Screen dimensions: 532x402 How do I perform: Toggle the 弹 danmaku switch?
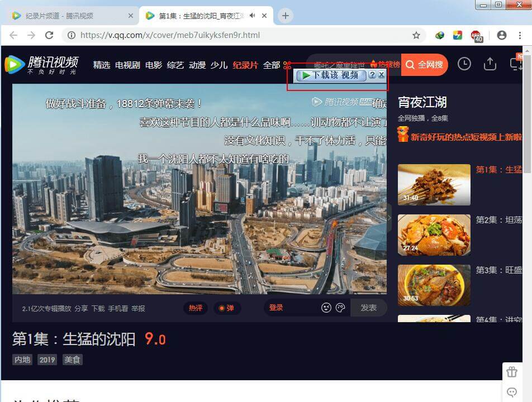(x=226, y=308)
